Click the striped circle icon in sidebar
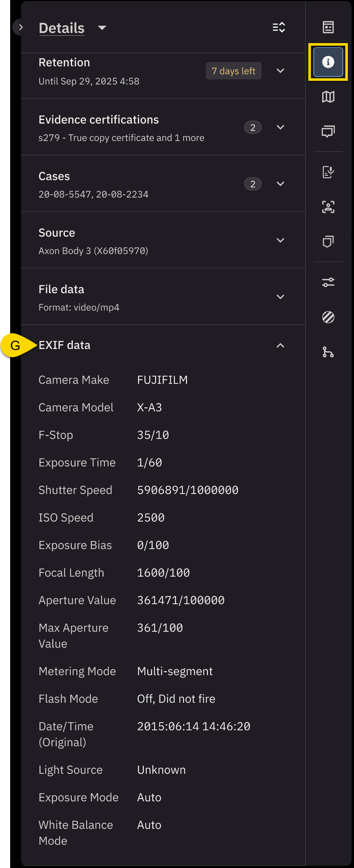This screenshot has height=868, width=354. [x=328, y=317]
